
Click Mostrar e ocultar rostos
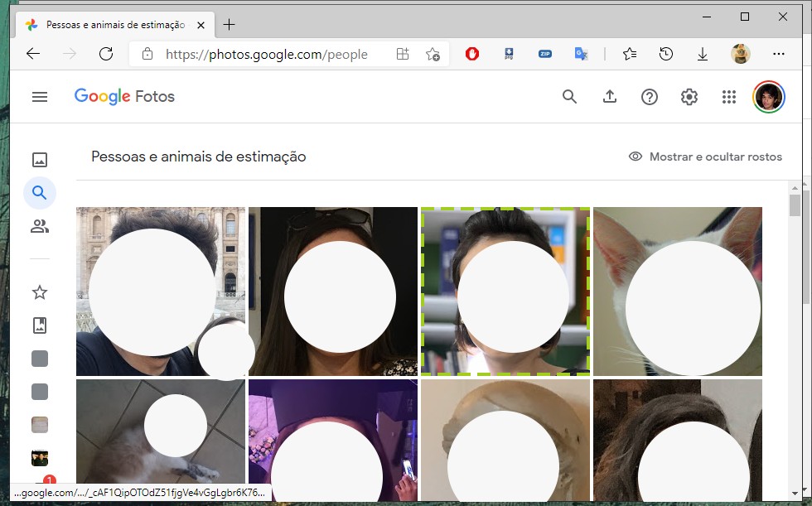[705, 157]
